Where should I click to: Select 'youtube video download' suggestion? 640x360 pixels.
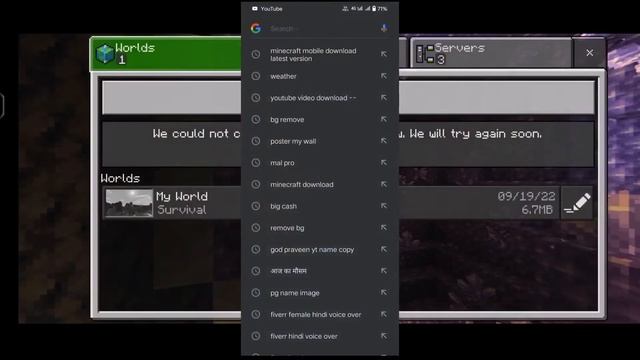pos(313,98)
